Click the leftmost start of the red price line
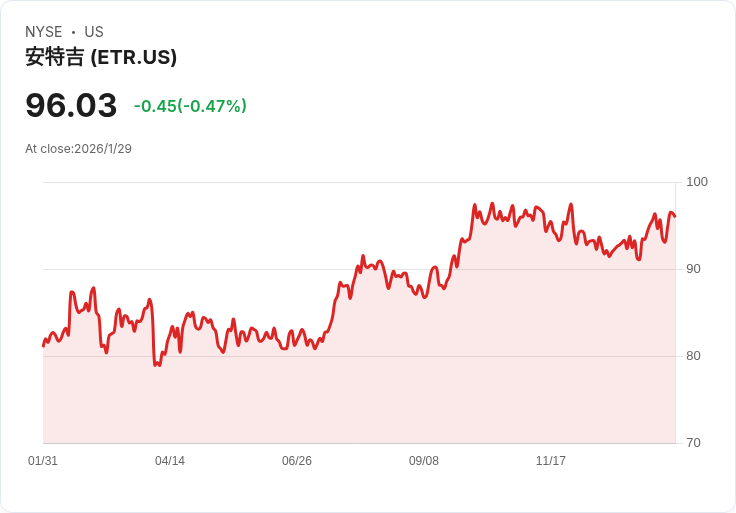The height and width of the screenshot is (513, 736). tap(43, 346)
